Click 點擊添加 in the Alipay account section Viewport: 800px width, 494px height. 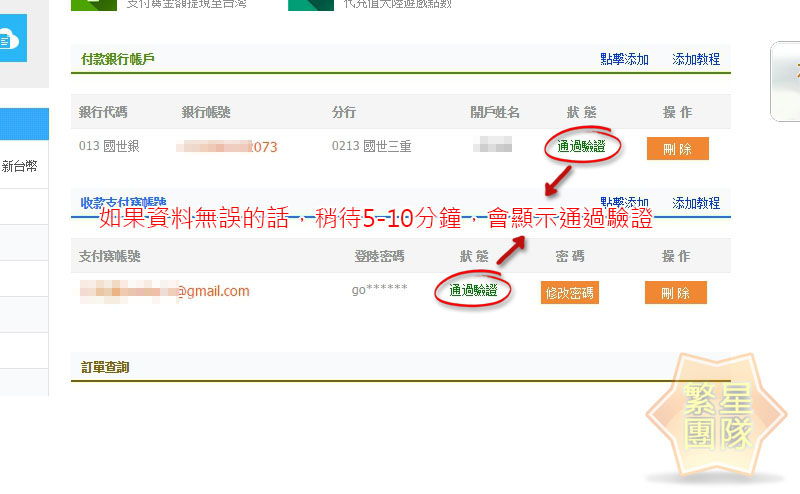[624, 203]
